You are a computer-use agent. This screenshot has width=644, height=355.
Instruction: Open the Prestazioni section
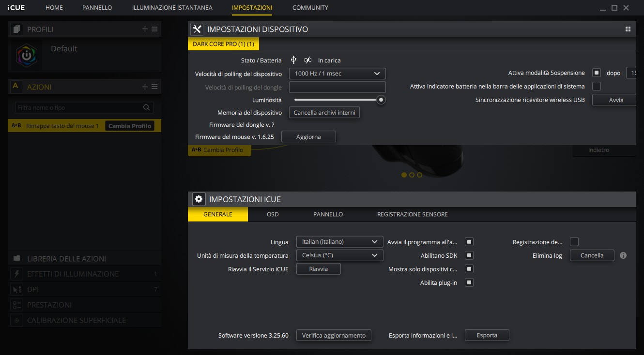pyautogui.click(x=84, y=305)
